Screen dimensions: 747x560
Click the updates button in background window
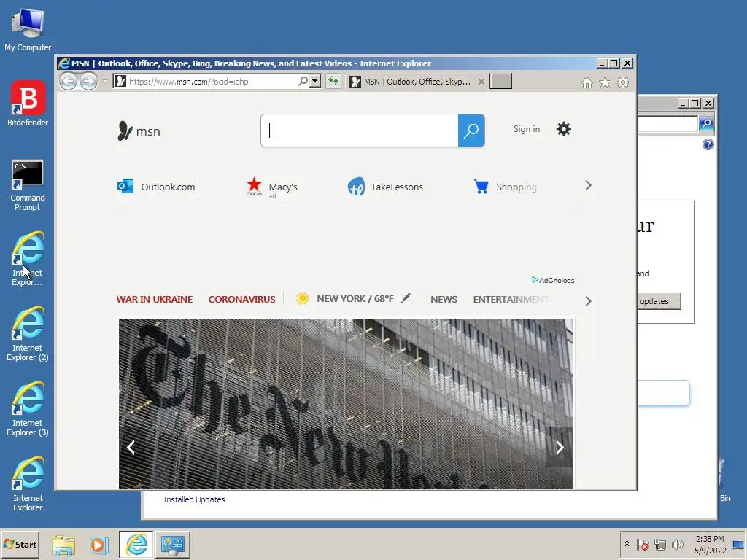[659, 301]
